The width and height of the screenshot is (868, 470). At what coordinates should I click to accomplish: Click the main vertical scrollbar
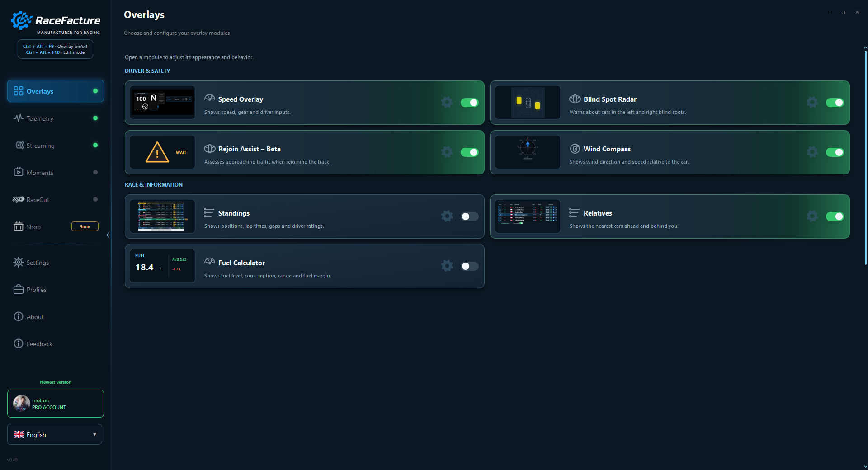[x=865, y=157]
